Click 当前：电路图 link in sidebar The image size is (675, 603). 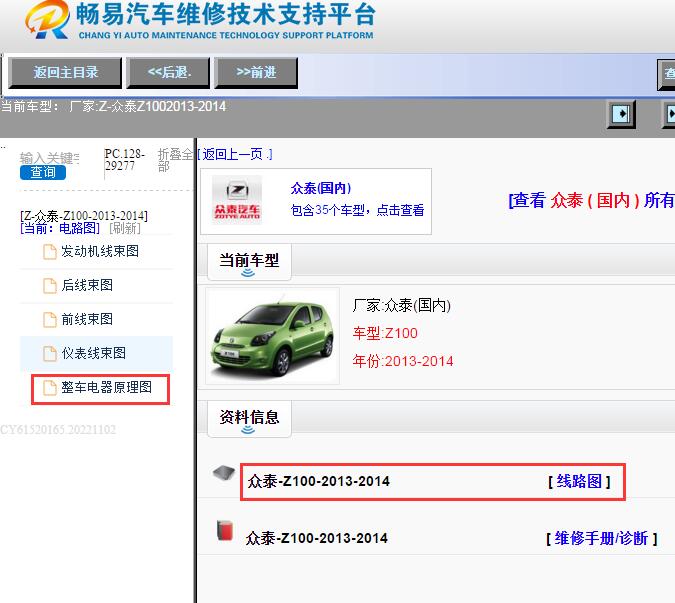click(60, 228)
